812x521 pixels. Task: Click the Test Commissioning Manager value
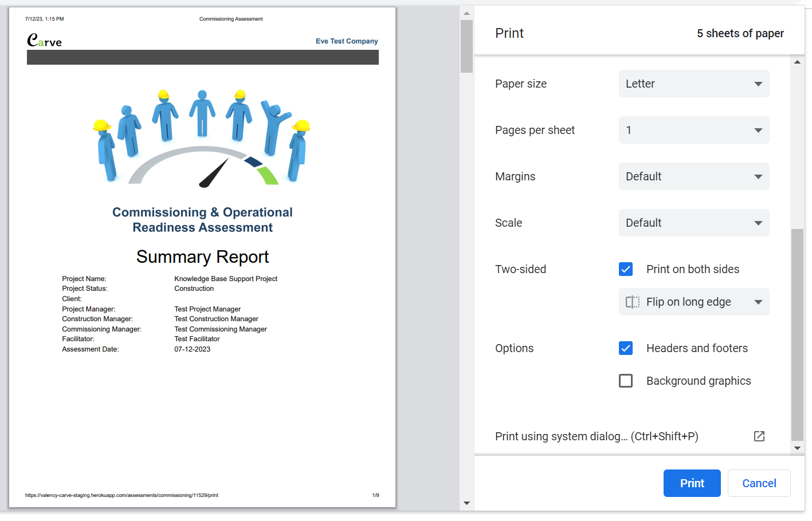[221, 329]
